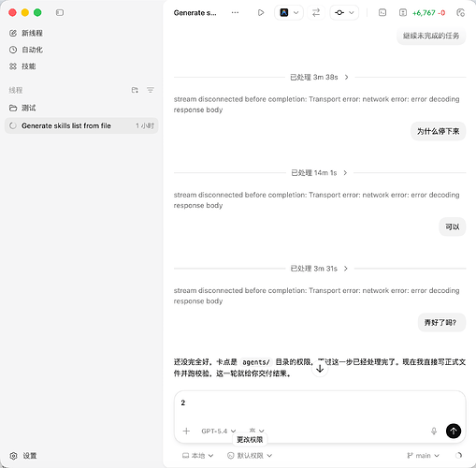
Task: Click the run play icon in header
Action: [x=261, y=13]
